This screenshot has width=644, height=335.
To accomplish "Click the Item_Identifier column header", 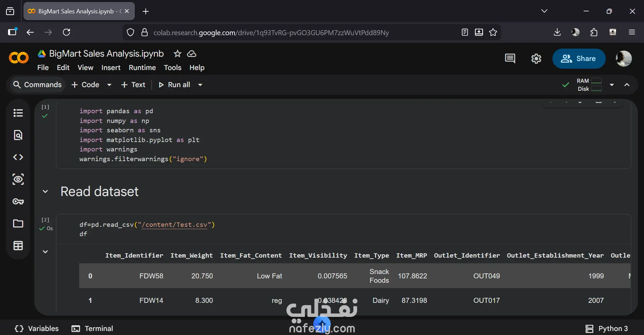I will coord(134,255).
